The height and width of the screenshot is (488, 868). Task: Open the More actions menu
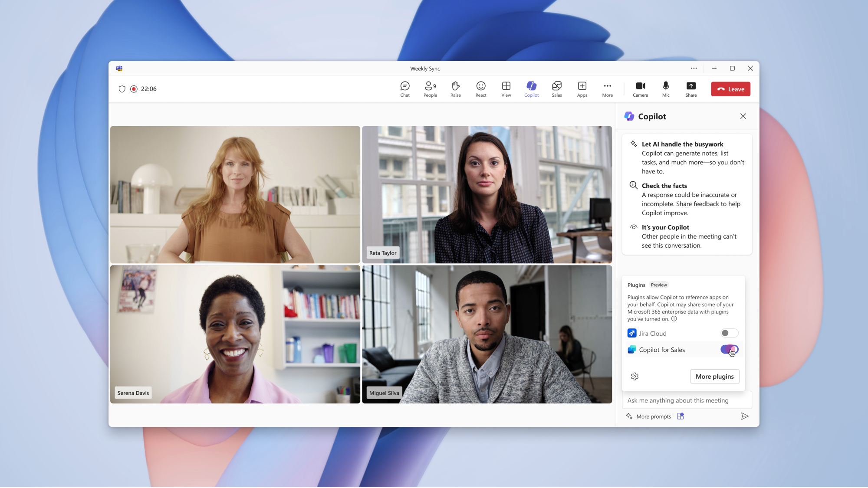point(608,89)
